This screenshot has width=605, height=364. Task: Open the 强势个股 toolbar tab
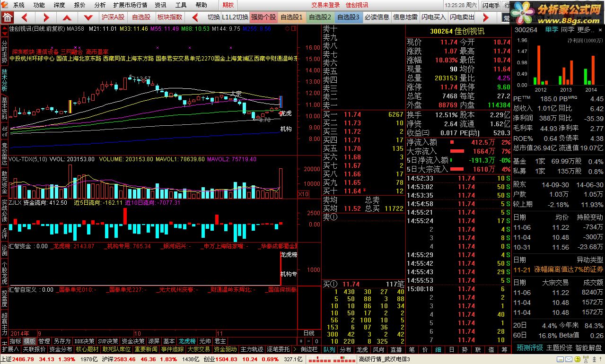point(263,17)
